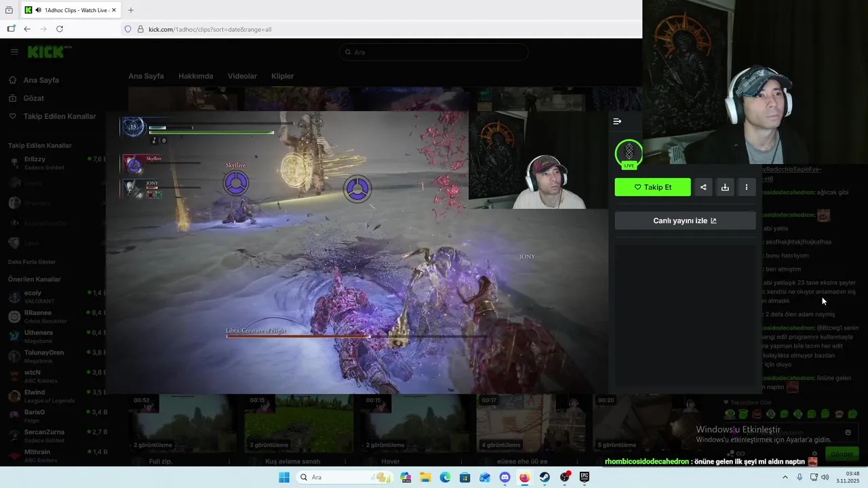Show site security info via padlock icon
Image resolution: width=868 pixels, height=488 pixels.
[x=140, y=29]
